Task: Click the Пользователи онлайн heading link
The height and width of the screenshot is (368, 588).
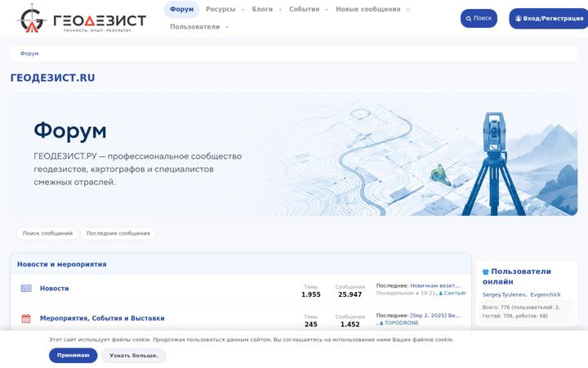Action: coord(517,276)
